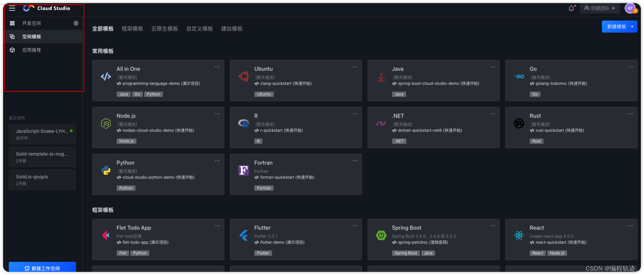Click the Flet Todo App logo icon

point(106,235)
